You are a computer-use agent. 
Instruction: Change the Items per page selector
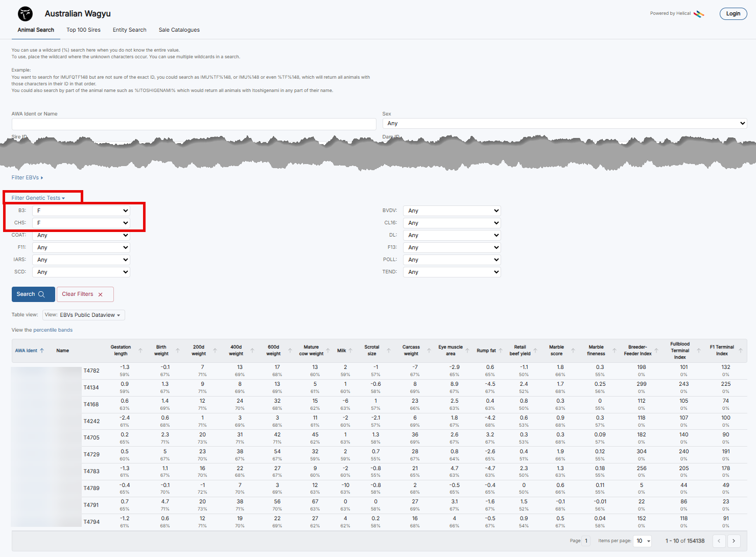pyautogui.click(x=643, y=541)
